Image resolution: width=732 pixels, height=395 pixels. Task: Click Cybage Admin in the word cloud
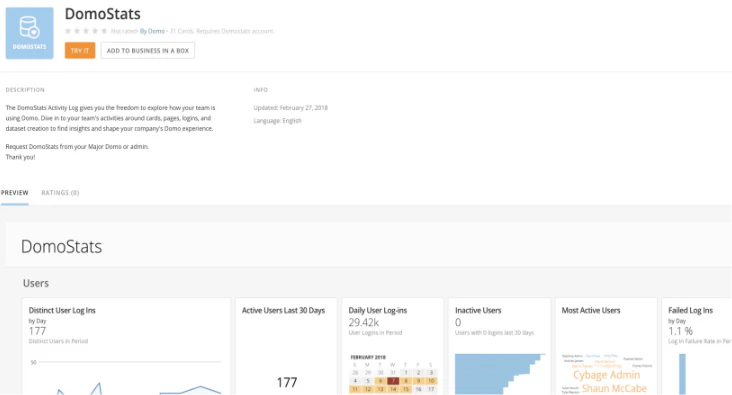[x=606, y=375]
